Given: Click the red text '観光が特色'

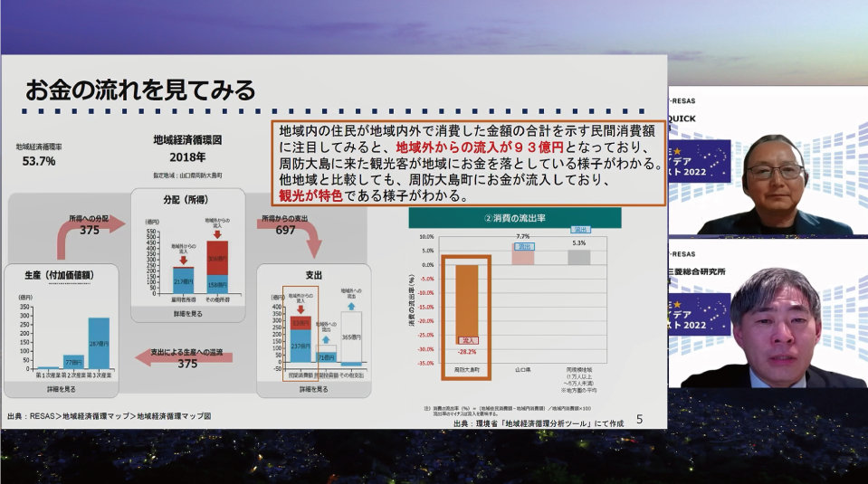Looking at the screenshot, I should pyautogui.click(x=310, y=195).
